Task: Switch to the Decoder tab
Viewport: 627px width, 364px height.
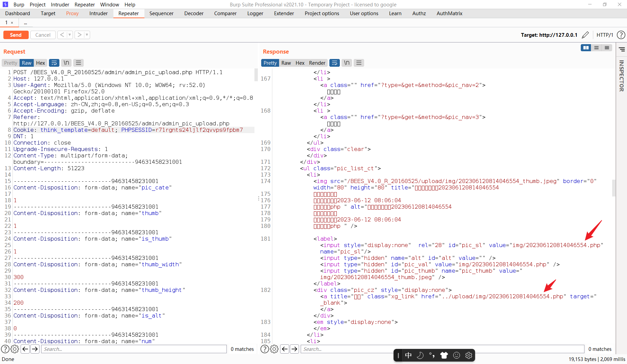Action: click(x=194, y=13)
